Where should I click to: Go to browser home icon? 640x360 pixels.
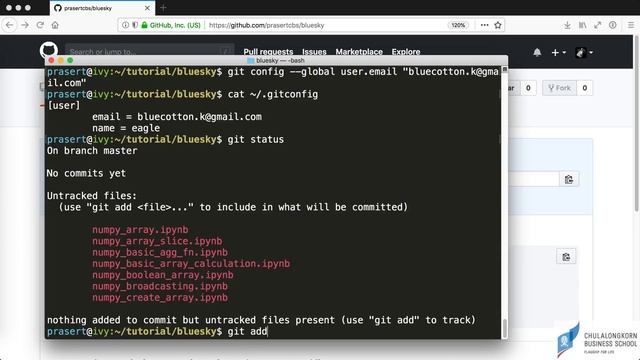(x=55, y=25)
